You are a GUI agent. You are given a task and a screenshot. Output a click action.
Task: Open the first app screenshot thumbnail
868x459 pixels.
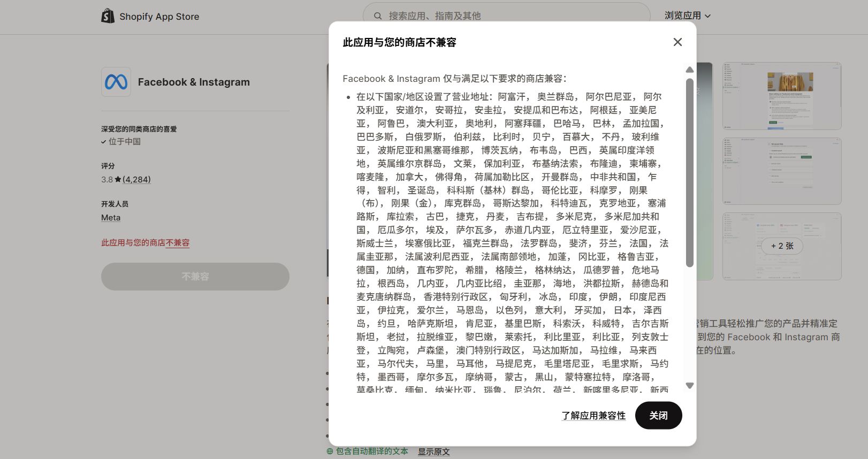click(782, 96)
